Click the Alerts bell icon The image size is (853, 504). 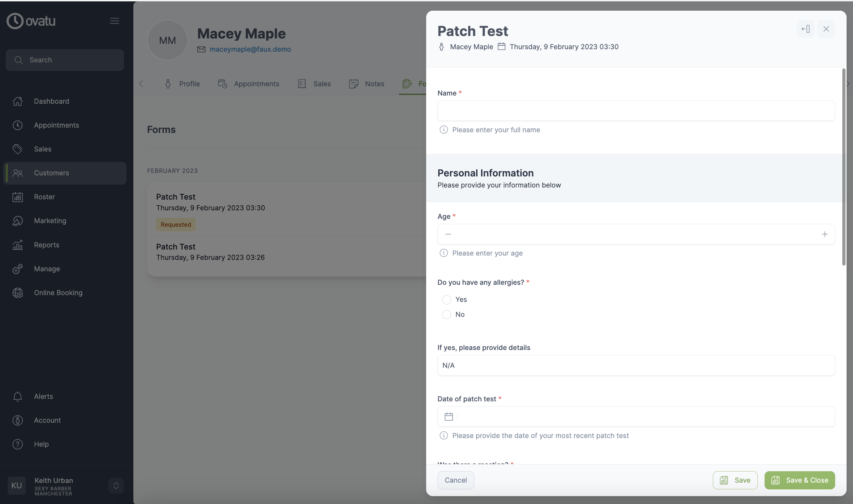click(x=17, y=396)
